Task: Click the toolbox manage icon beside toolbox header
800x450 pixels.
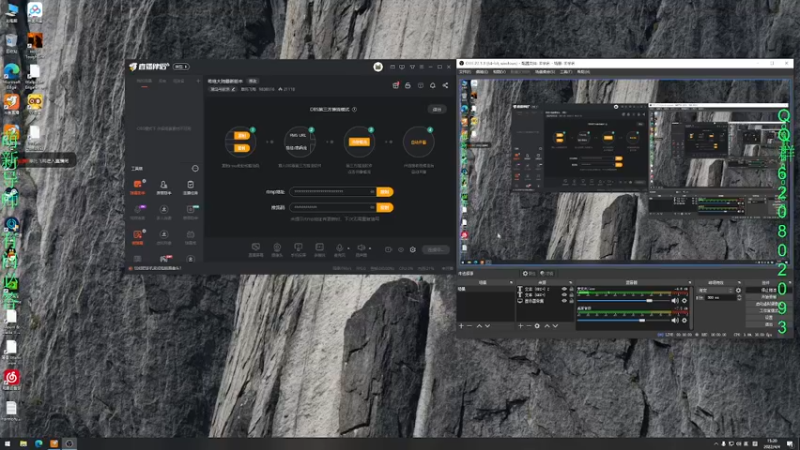Action: (195, 168)
